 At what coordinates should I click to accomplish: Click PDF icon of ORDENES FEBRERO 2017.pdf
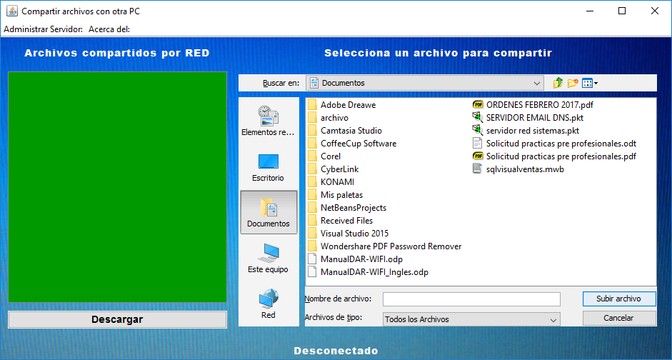[x=477, y=105]
